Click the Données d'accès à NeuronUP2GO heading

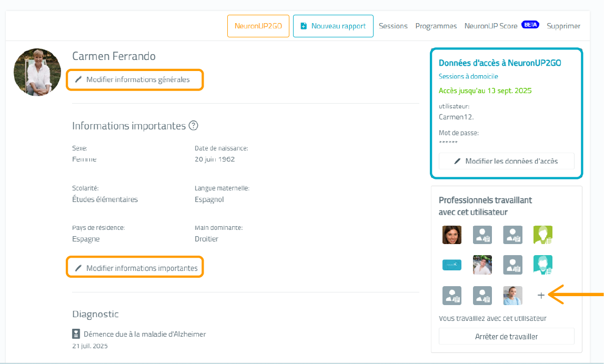tap(500, 63)
